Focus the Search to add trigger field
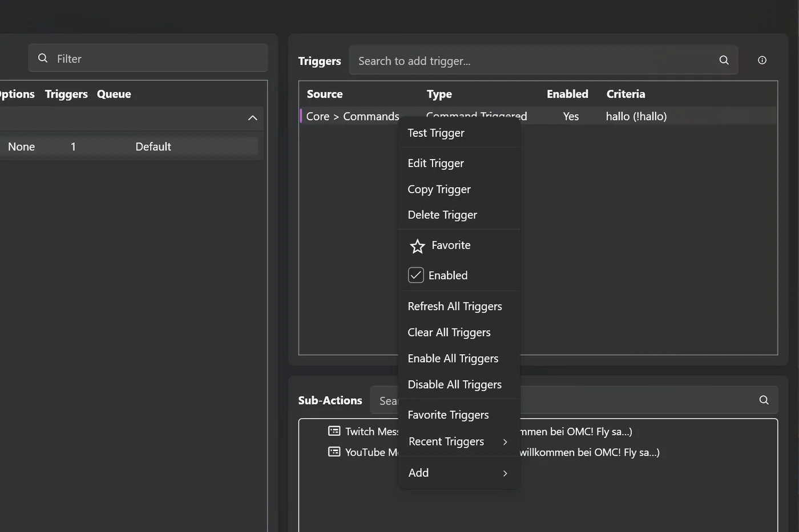Screen dimensions: 799x532 tap(543, 60)
